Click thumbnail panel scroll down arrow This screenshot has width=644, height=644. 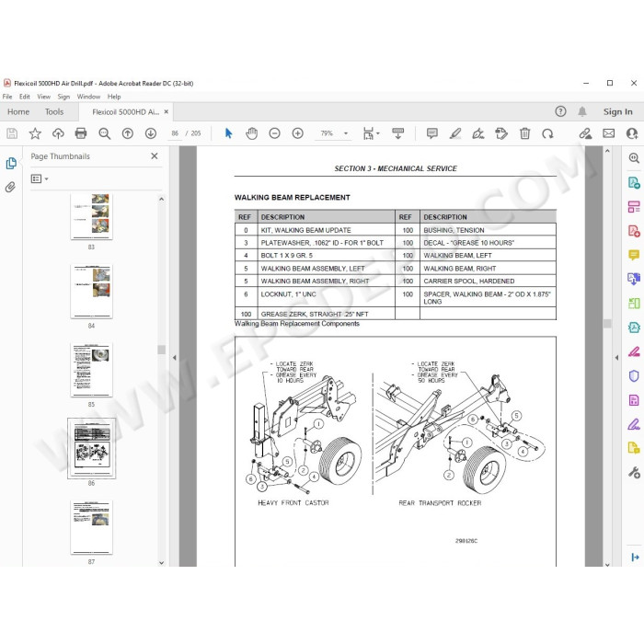tap(161, 563)
